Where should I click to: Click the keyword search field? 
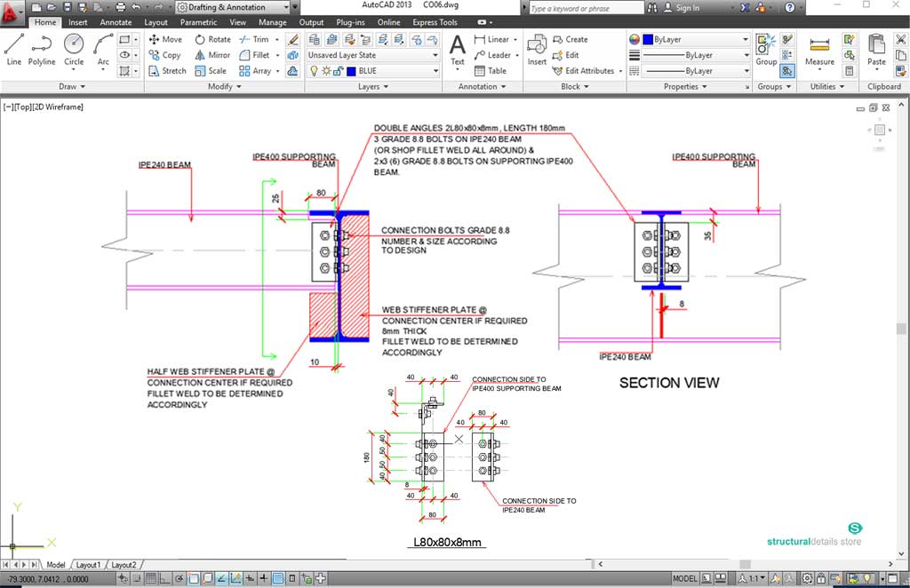point(585,8)
